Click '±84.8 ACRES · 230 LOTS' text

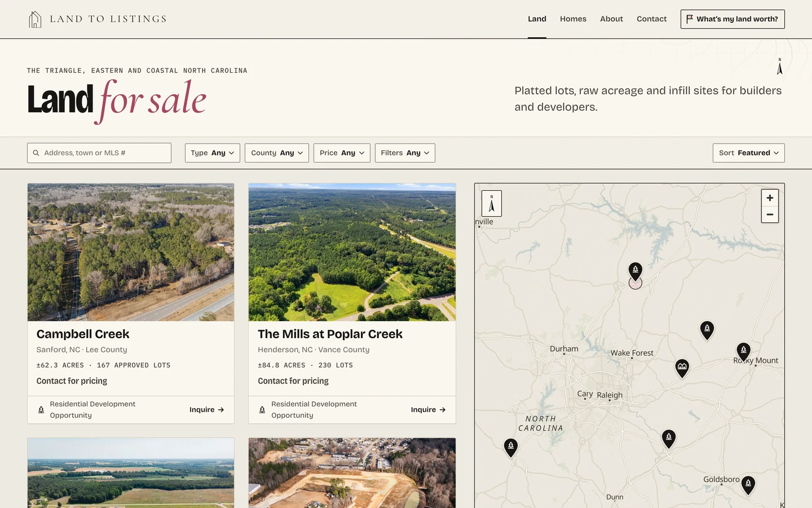(x=305, y=365)
